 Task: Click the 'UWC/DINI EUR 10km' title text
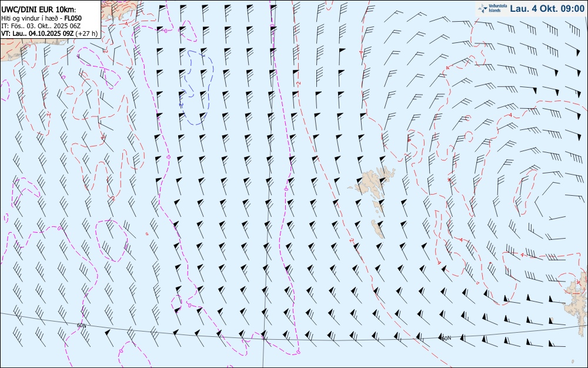click(38, 10)
